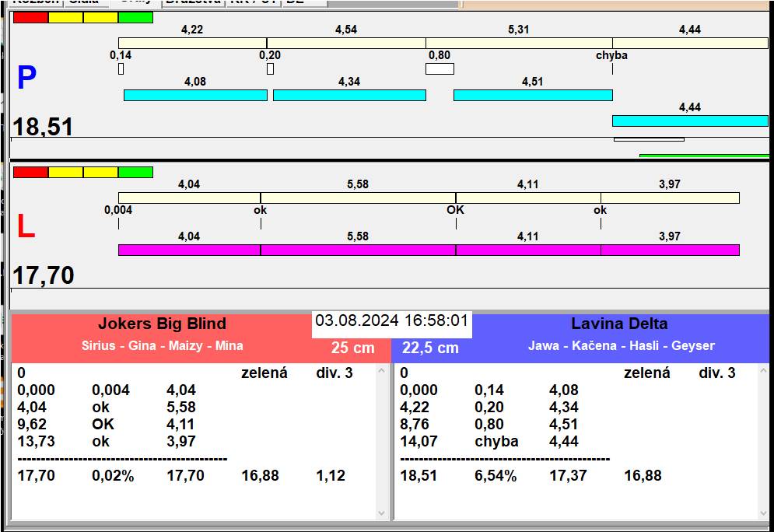Click the 03.08.2024 16:58:01 timestamp field
This screenshot has height=532, width=774.
pyautogui.click(x=392, y=320)
